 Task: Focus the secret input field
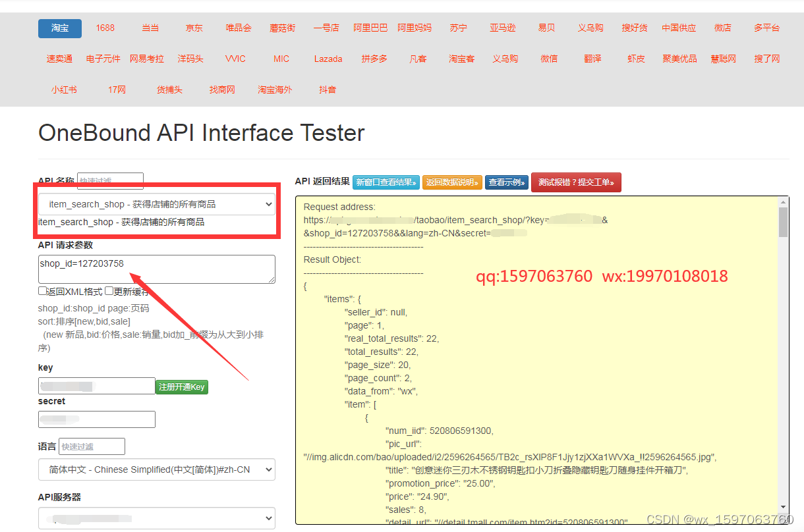click(97, 419)
